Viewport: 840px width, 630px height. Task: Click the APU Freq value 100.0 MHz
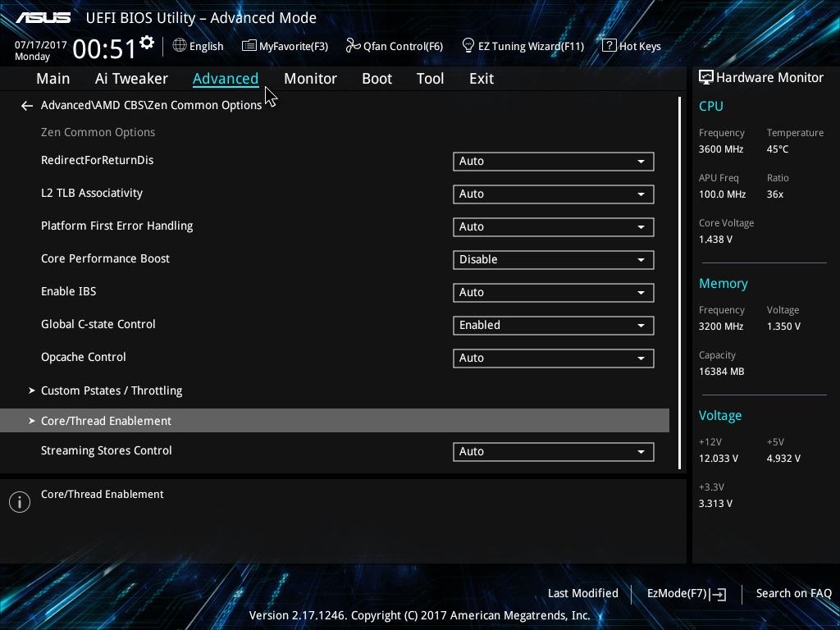tap(722, 194)
